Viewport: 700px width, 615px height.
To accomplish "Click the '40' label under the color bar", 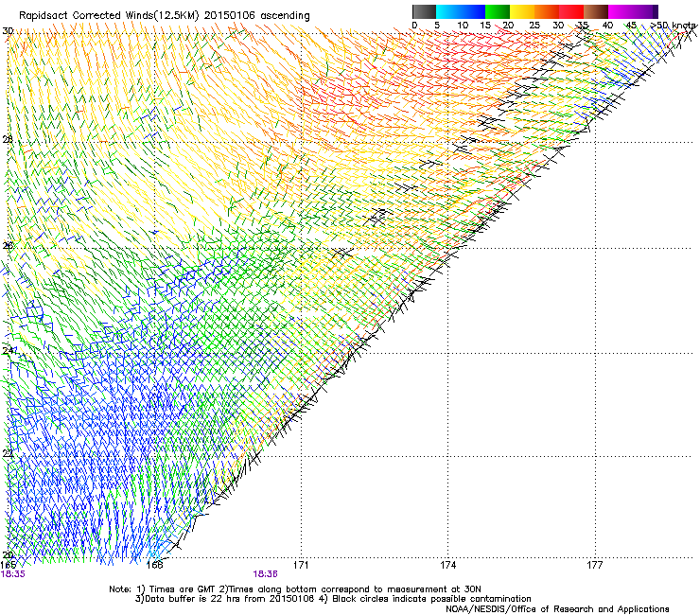I will (607, 26).
